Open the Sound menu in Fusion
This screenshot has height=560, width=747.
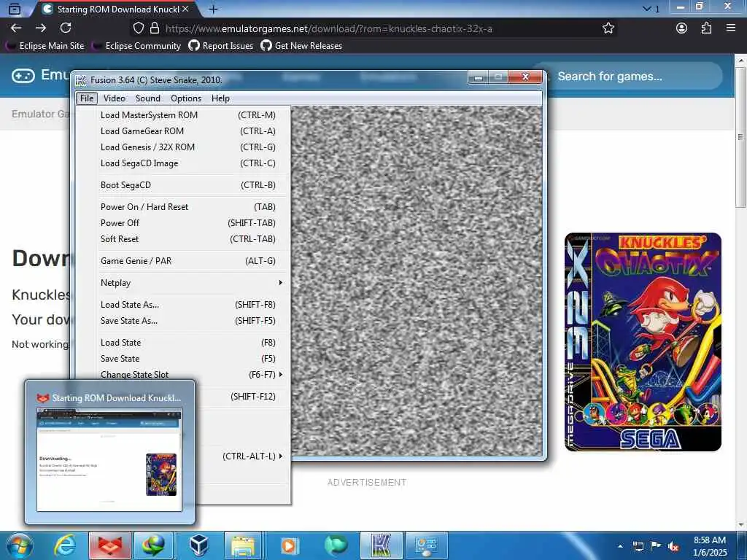tap(147, 98)
